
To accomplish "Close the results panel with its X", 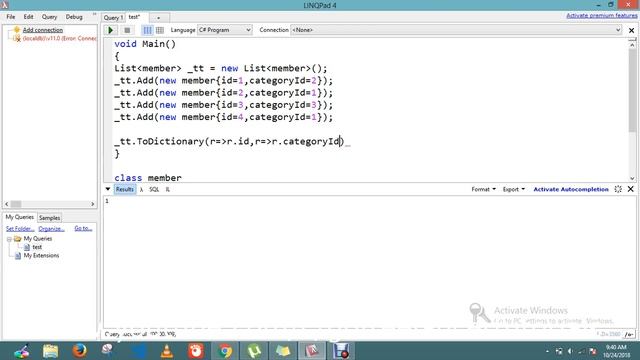I will [631, 189].
